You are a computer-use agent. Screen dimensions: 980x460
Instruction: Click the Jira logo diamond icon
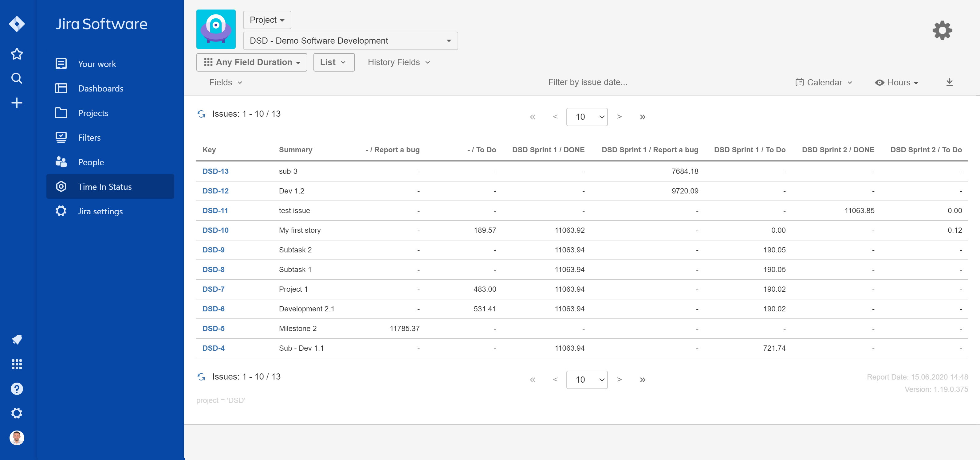(x=17, y=24)
